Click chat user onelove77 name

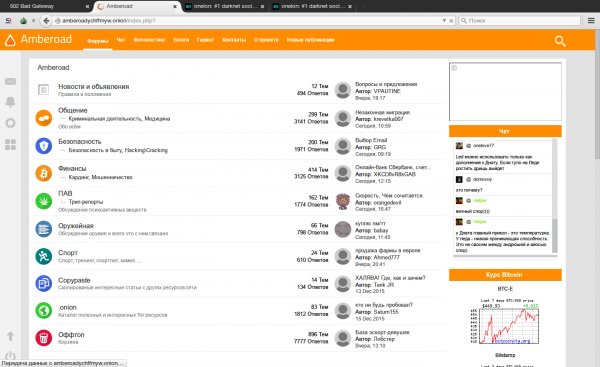(484, 145)
